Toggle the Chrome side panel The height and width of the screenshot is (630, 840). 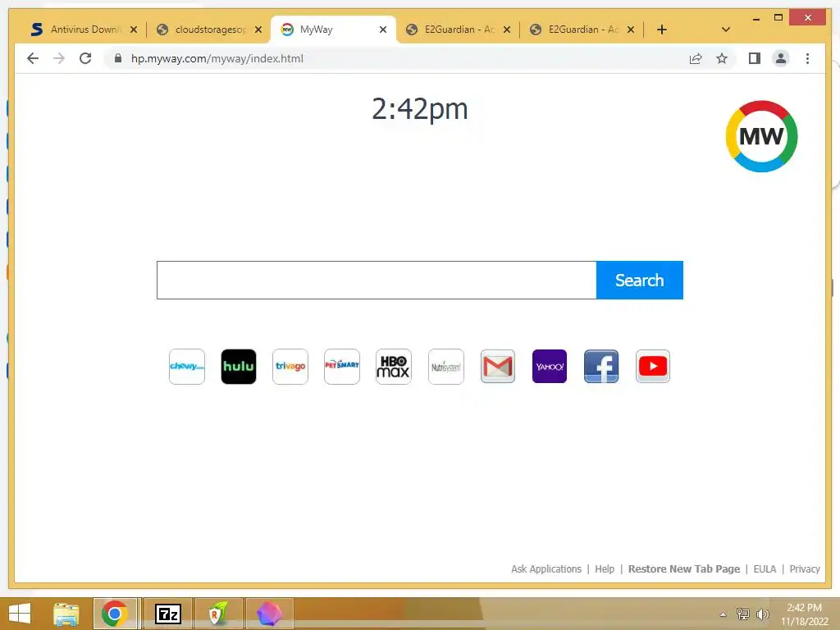coord(755,58)
